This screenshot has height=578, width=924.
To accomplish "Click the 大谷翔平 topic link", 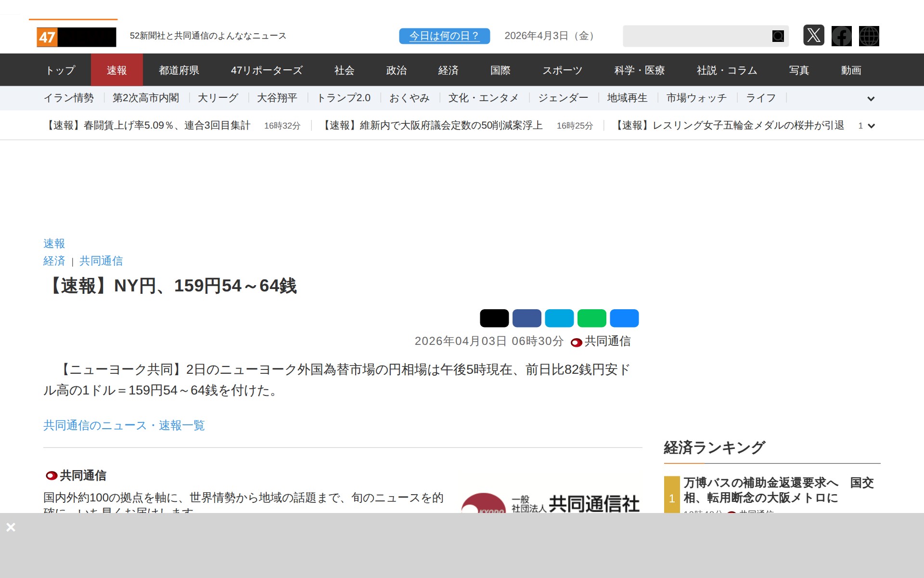I will coord(277,98).
